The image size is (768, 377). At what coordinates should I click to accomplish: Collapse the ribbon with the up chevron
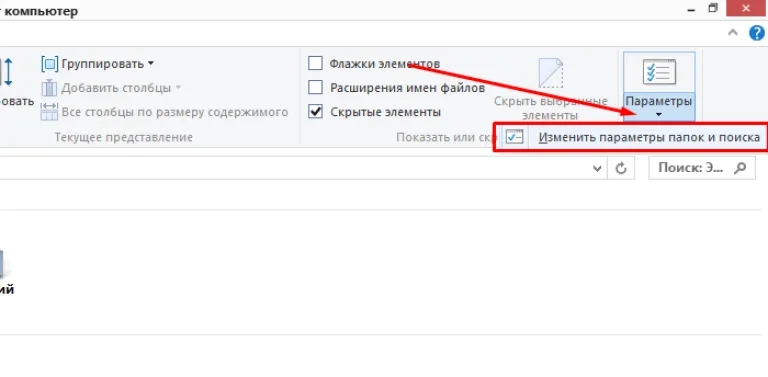pyautogui.click(x=733, y=33)
